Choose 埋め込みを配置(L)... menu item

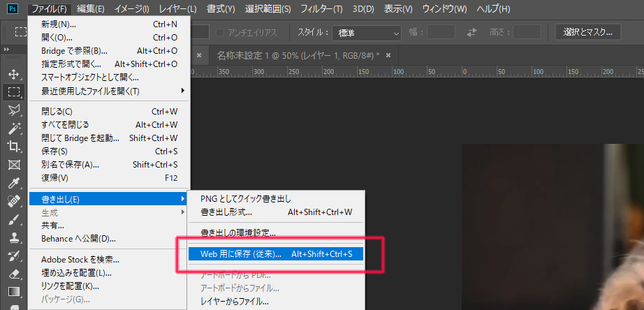point(109,272)
